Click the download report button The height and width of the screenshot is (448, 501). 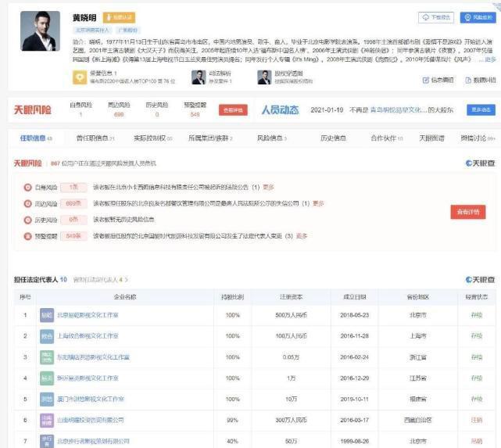point(436,17)
